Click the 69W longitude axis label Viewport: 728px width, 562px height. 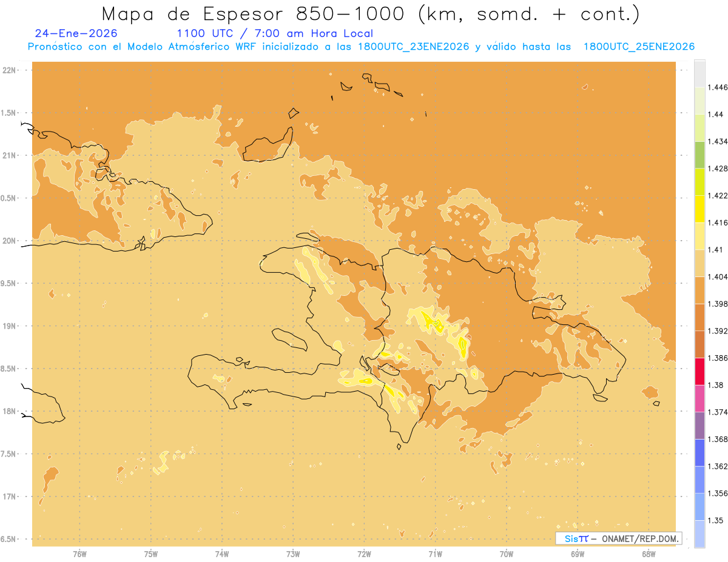(x=578, y=554)
